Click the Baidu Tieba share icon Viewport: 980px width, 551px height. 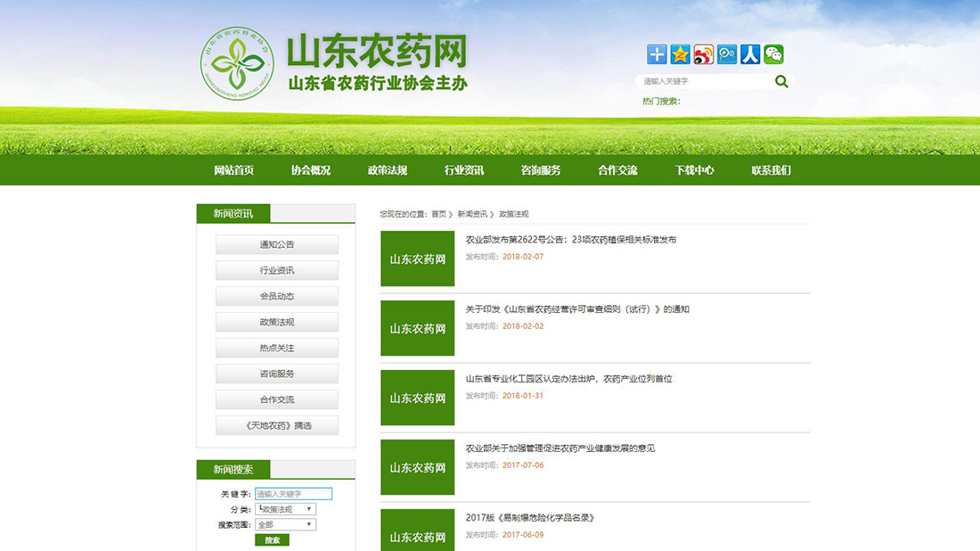click(727, 53)
